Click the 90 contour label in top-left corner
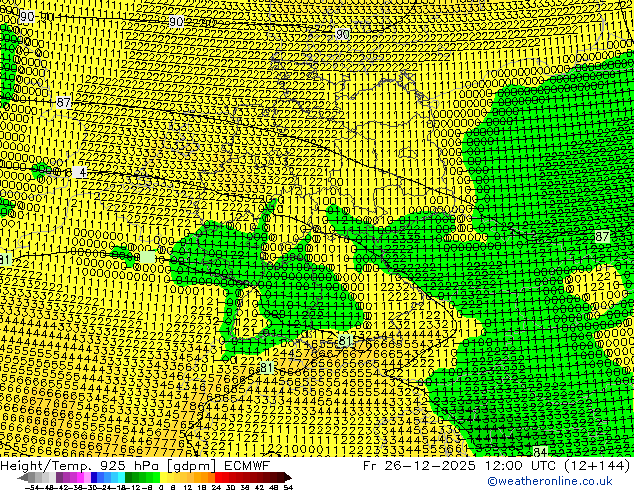This screenshot has height=490, width=634. point(27,17)
